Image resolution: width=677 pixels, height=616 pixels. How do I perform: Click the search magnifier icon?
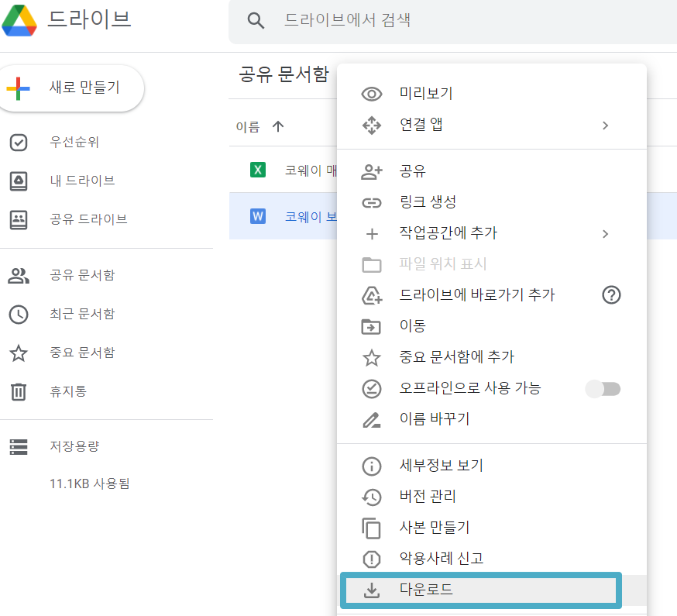click(256, 20)
